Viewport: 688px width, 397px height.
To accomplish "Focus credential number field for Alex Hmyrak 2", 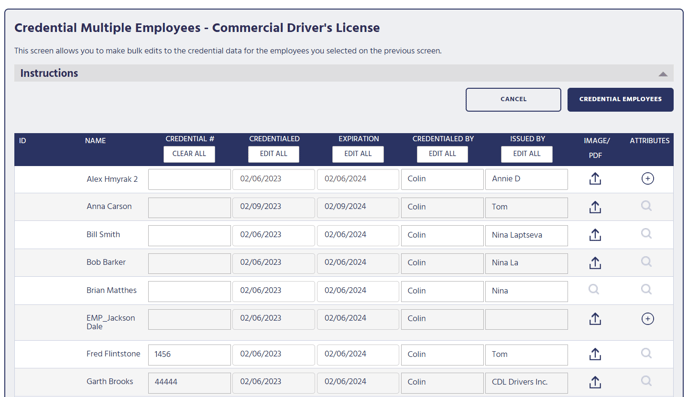I will 189,179.
